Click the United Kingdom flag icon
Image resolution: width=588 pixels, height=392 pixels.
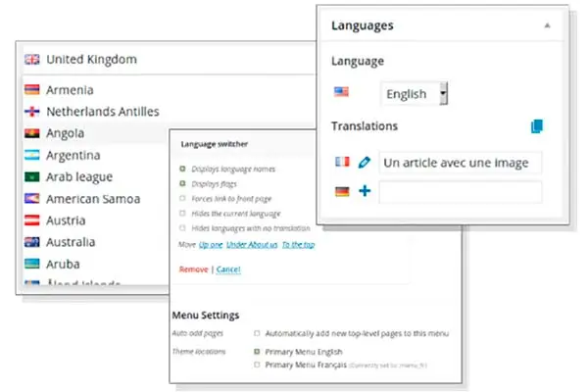coord(32,59)
